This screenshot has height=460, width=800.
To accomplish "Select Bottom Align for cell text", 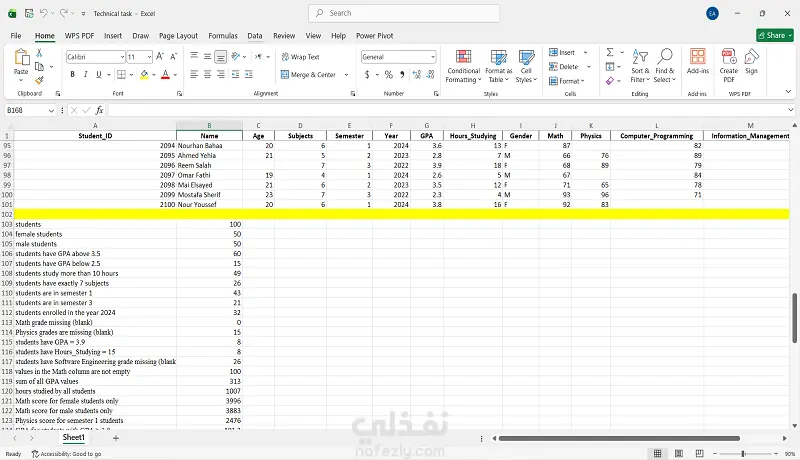I will point(220,57).
